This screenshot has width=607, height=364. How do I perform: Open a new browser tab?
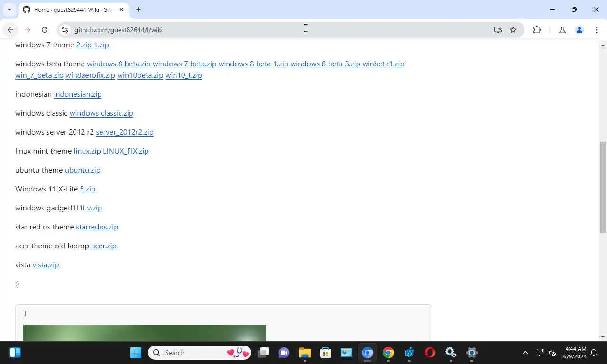tap(138, 9)
